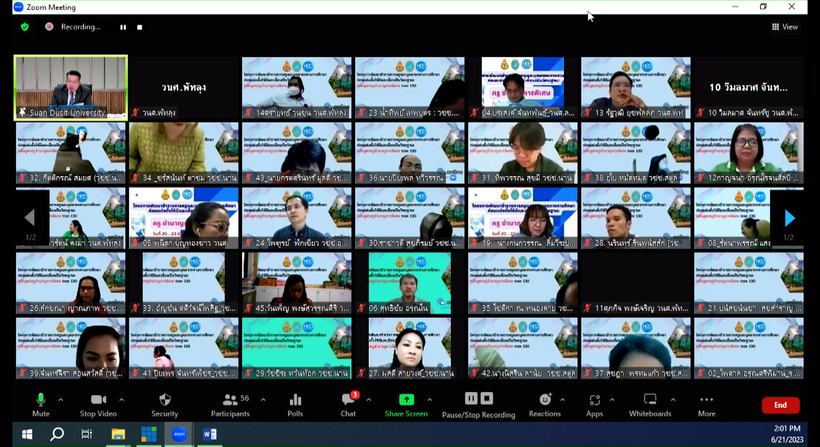Toggle the microphone Mute button
Screen dimensions: 820x447
coord(41,402)
